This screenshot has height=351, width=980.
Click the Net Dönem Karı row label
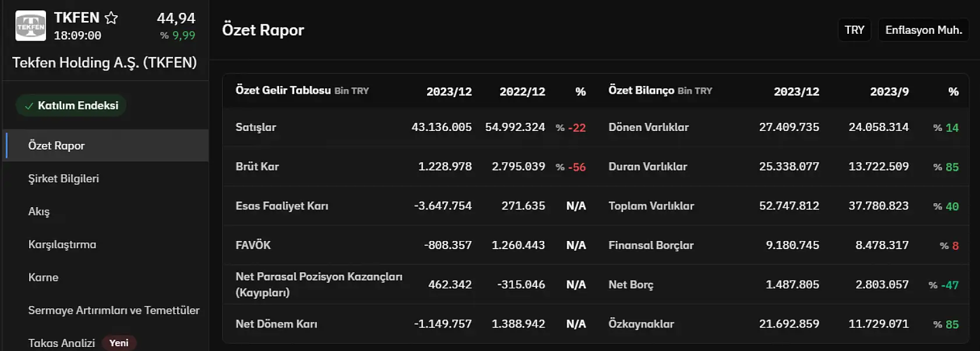276,324
